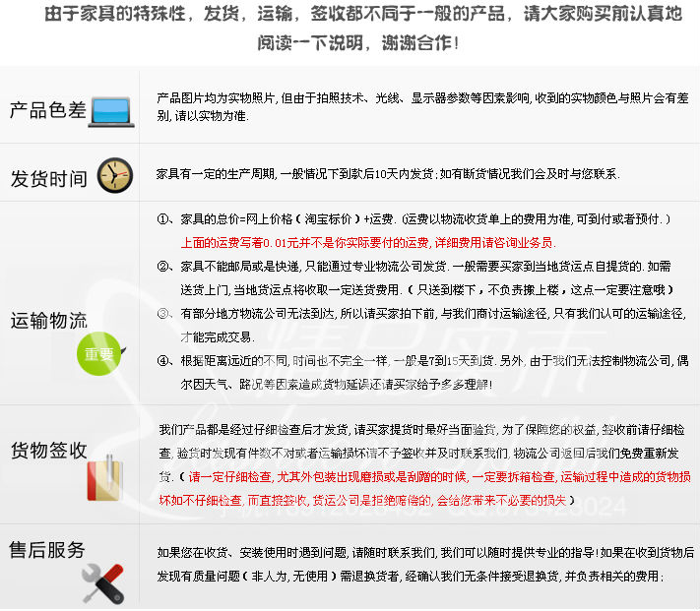Click the clock icon beside 发货时间
Image resolution: width=700 pixels, height=611 pixels.
point(115,175)
